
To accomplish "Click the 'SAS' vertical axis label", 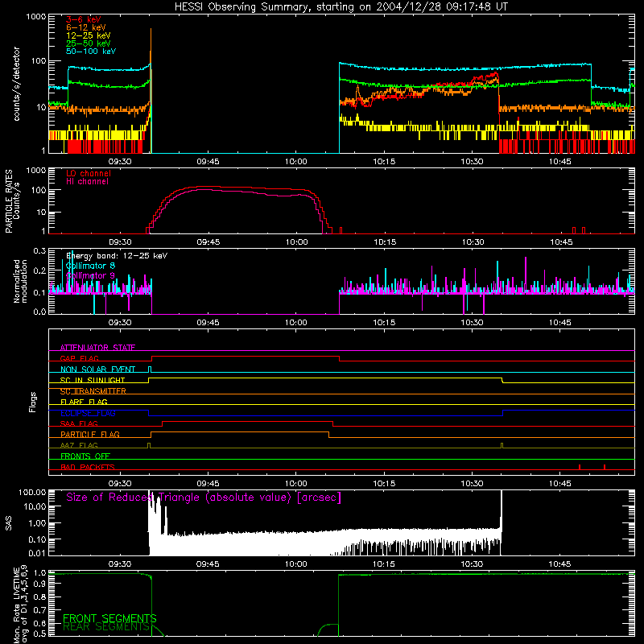I will point(9,523).
